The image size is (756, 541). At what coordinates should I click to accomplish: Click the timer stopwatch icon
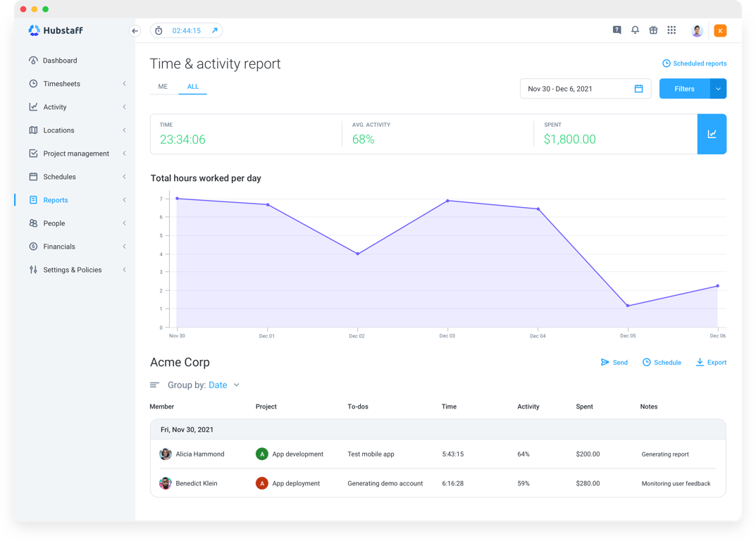click(159, 31)
